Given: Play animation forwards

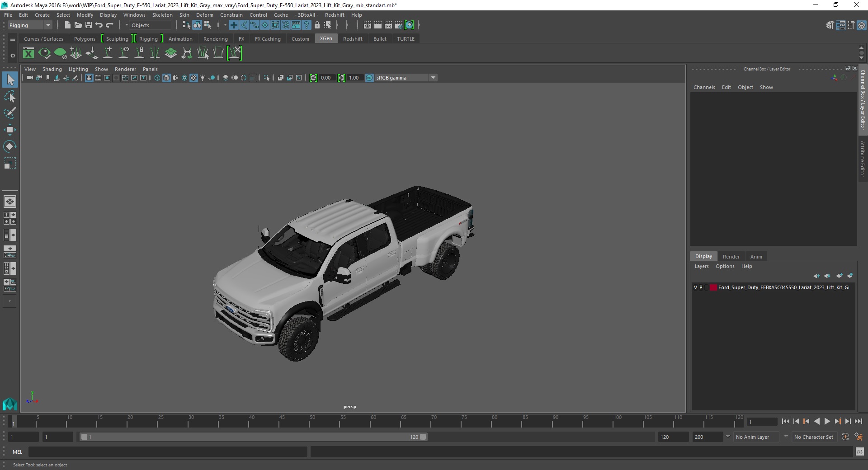Looking at the screenshot, I should click(x=827, y=421).
